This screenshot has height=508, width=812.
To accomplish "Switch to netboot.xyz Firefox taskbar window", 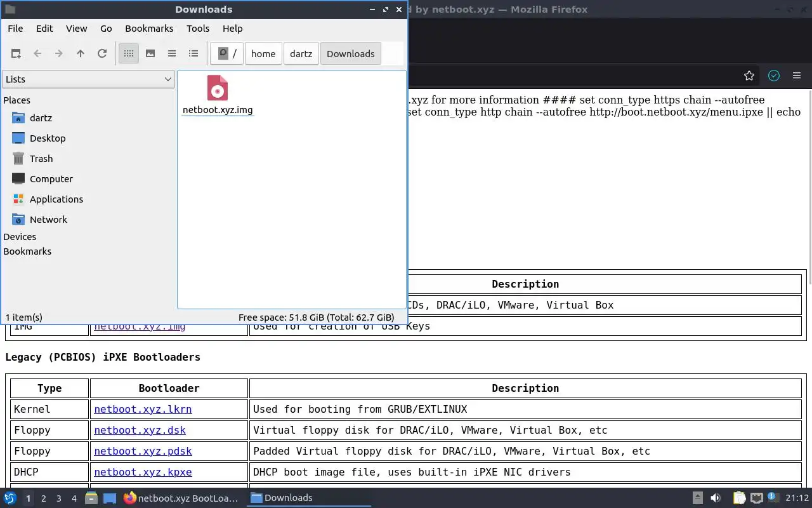I will (x=181, y=498).
